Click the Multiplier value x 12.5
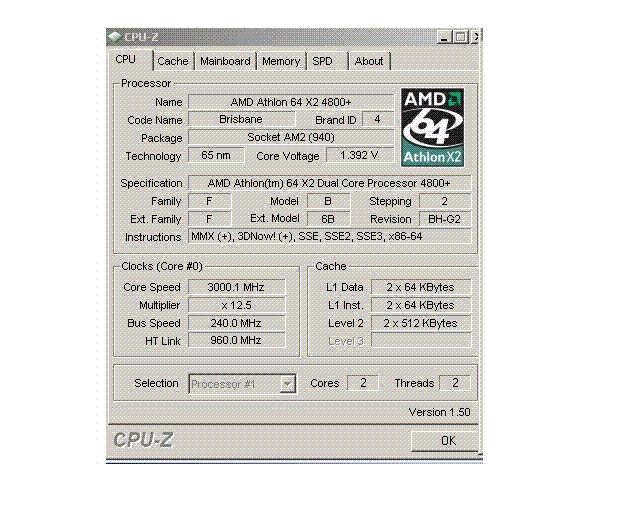The height and width of the screenshot is (512, 640). (236, 305)
